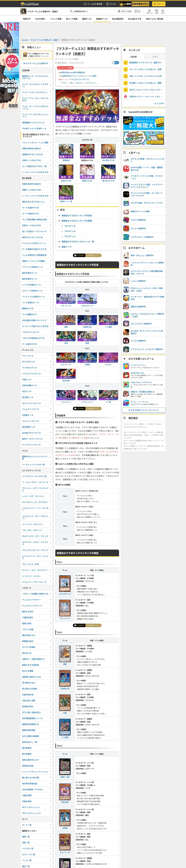Screen dimensions: 186x868
Task: Open ranking item ヤミーデッキのレシピと回し方
Action: [x=144, y=69]
